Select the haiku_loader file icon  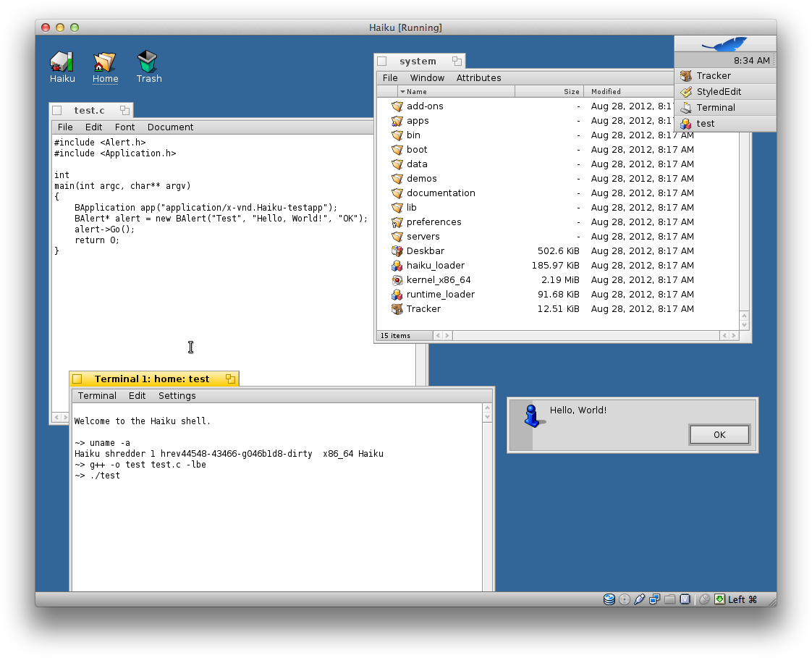(x=397, y=266)
